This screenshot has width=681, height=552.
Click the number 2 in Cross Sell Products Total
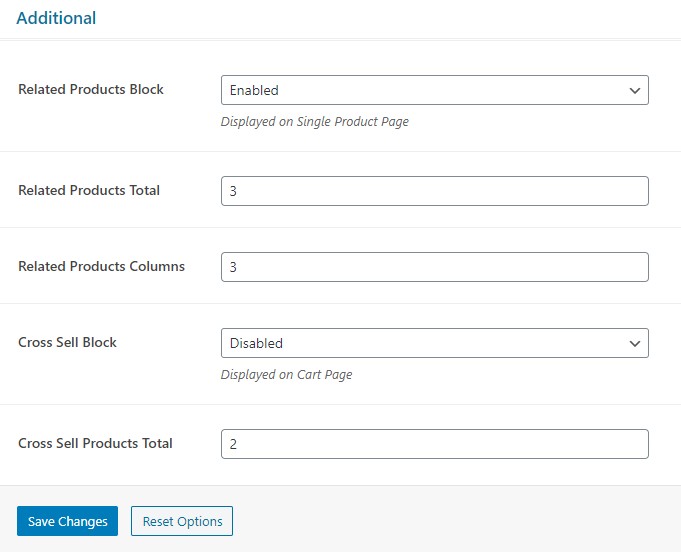click(233, 444)
